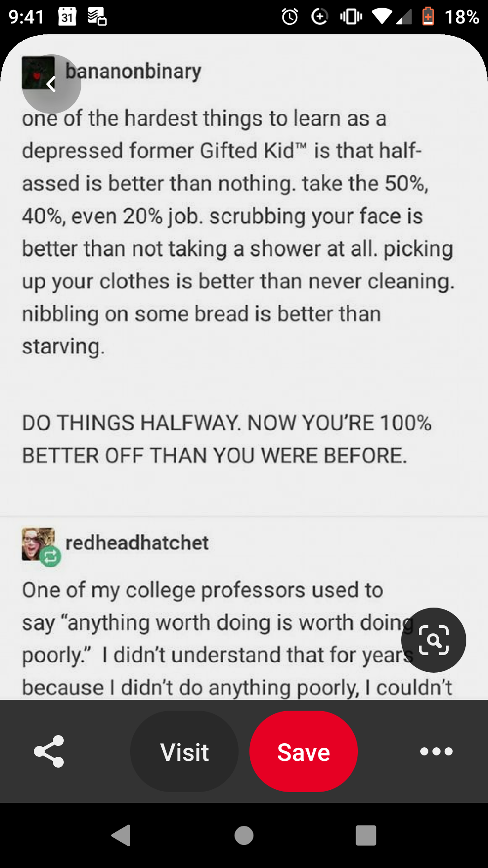Viewport: 488px width, 868px height.
Task: Tap the vibrate mode status icon
Action: 351,17
